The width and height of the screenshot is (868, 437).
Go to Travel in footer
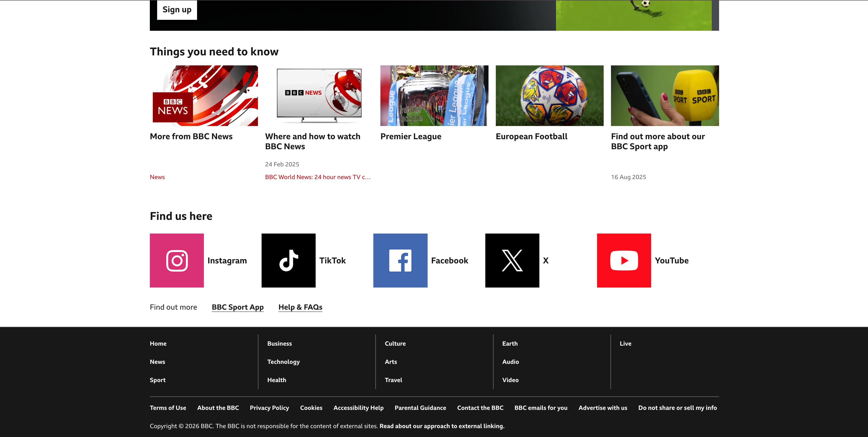pos(394,380)
